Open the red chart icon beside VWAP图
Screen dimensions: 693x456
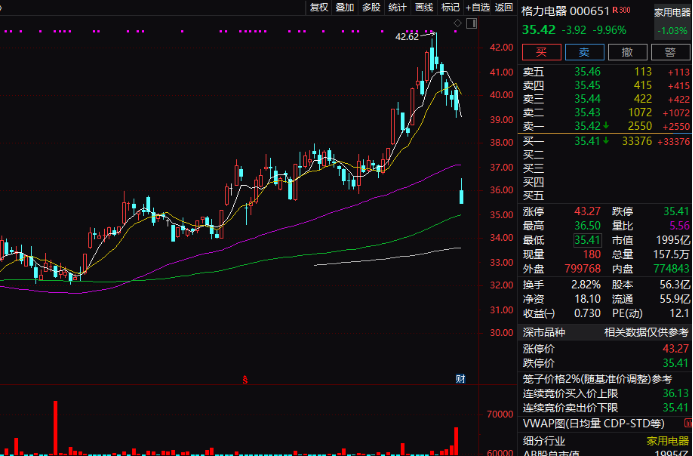tap(689, 424)
